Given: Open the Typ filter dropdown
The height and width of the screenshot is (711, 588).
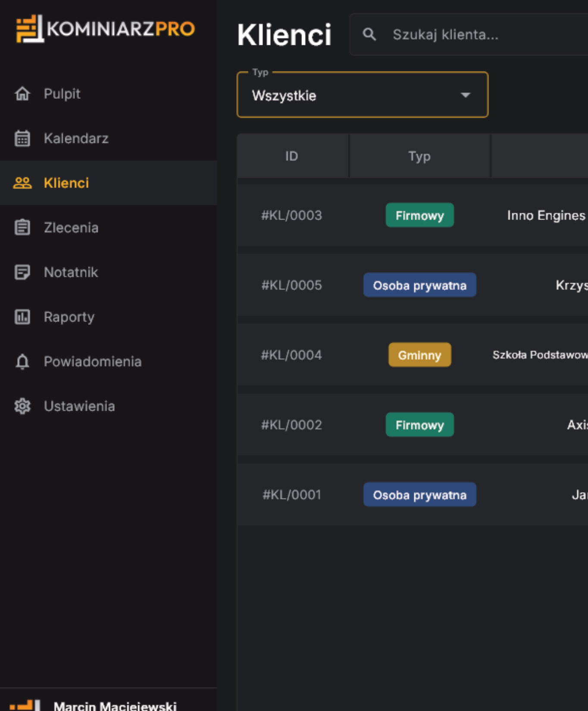Looking at the screenshot, I should point(363,95).
